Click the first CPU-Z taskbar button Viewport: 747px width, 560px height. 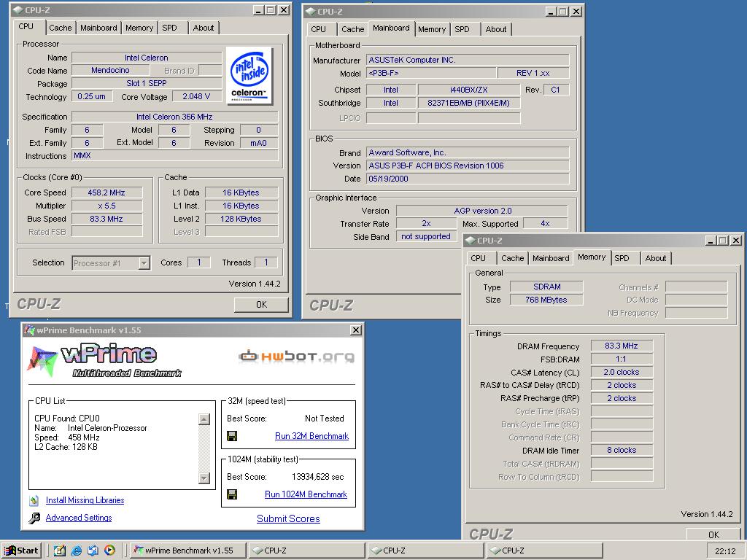(306, 551)
